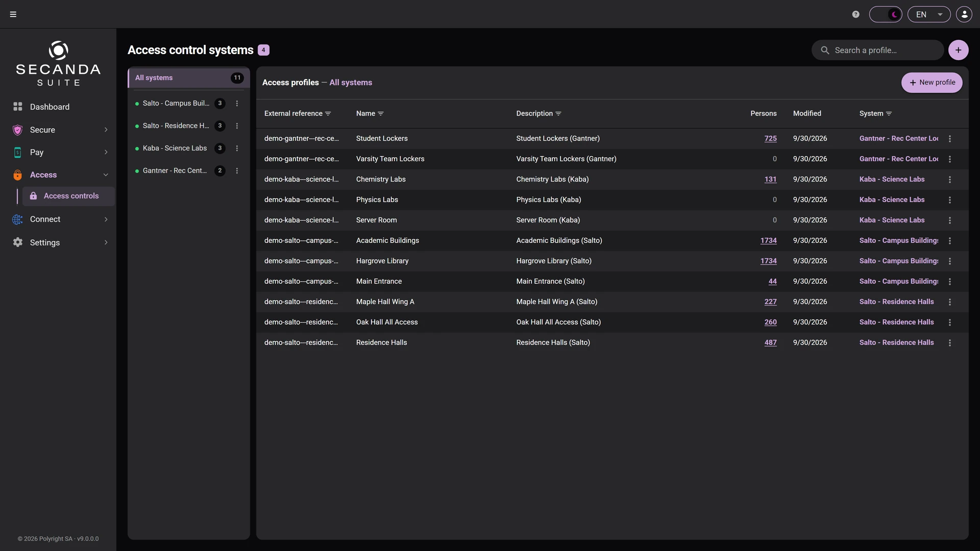
Task: Click Salto - Residence Halls link in Maple Hall row
Action: tap(896, 302)
